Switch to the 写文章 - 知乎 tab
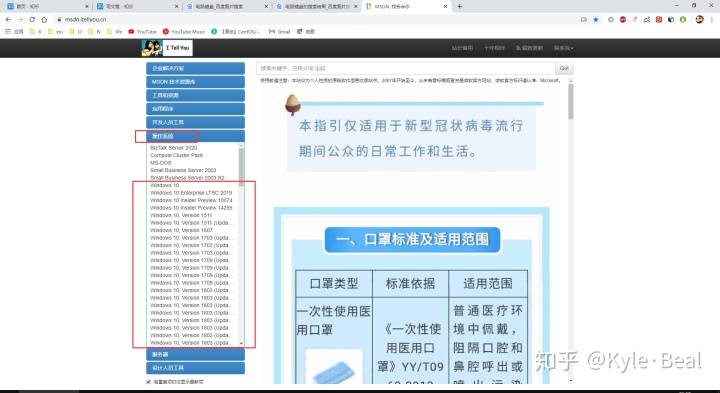Screen dimensions: 720x393 coord(138,6)
